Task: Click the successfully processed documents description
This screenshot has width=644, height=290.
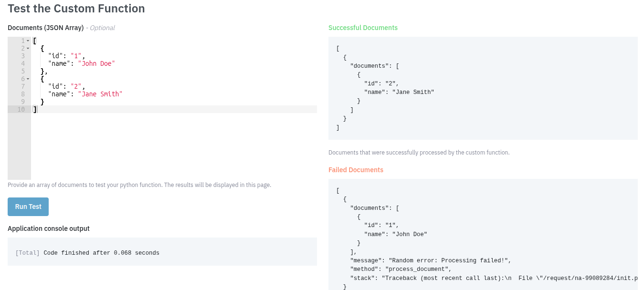Action: [x=419, y=153]
